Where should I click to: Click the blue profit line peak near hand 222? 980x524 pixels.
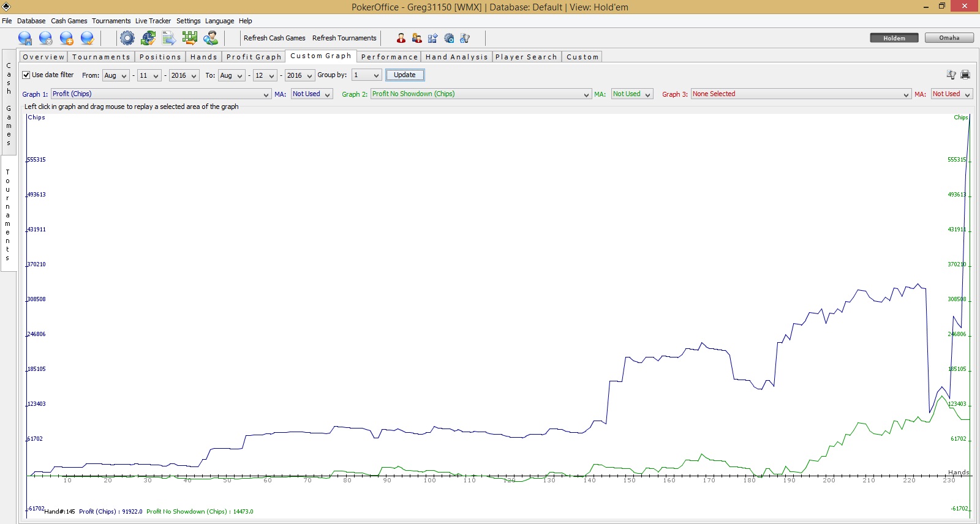[x=918, y=284]
